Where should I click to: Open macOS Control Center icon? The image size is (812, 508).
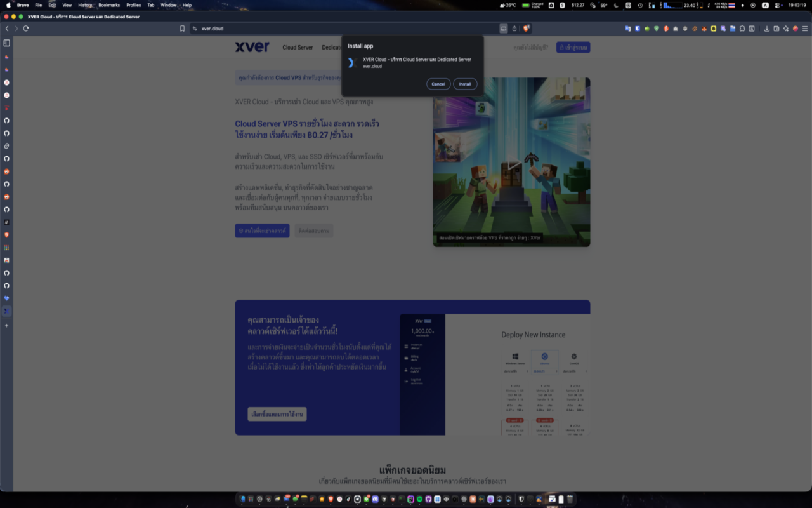(x=777, y=5)
